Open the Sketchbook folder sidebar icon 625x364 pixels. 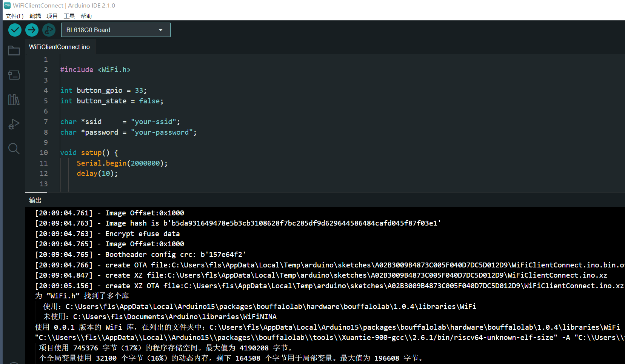(x=14, y=51)
